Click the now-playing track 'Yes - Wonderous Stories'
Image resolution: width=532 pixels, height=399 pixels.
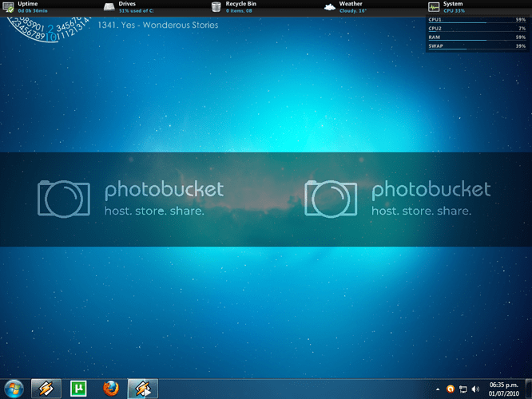[x=158, y=25]
